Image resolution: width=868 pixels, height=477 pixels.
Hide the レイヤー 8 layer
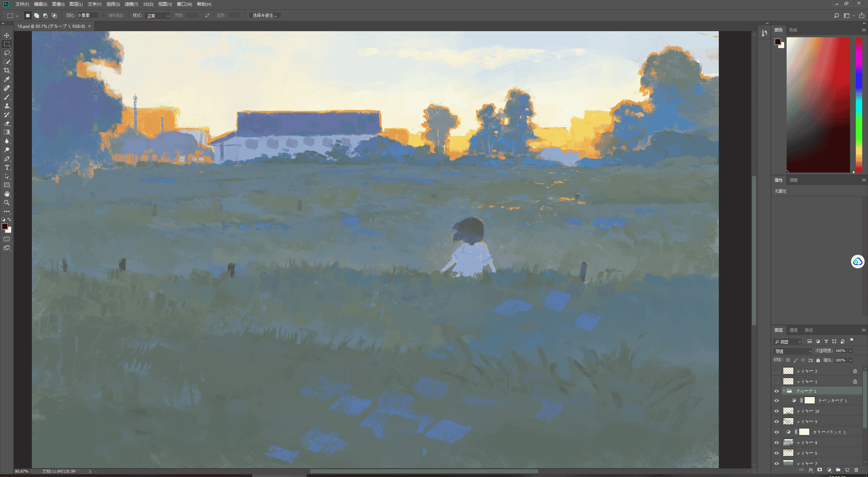coord(776,442)
